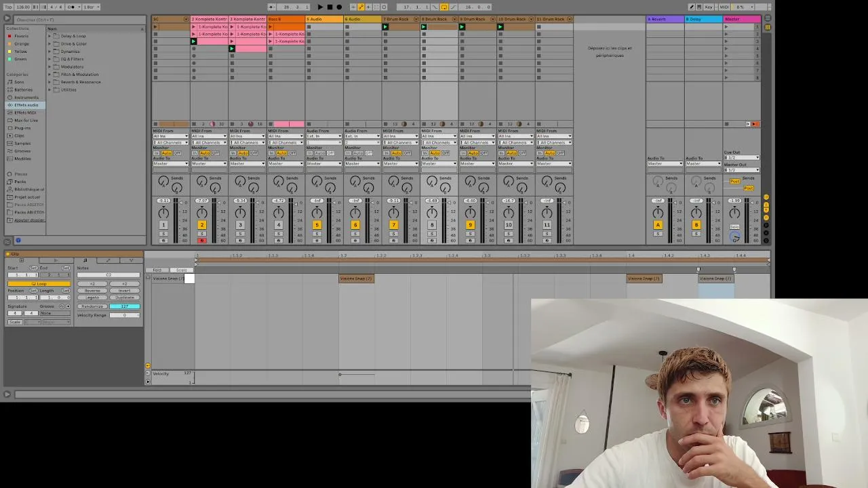Viewport: 868px width, 488px height.
Task: Toggle track 2 activator button
Action: coord(201,225)
